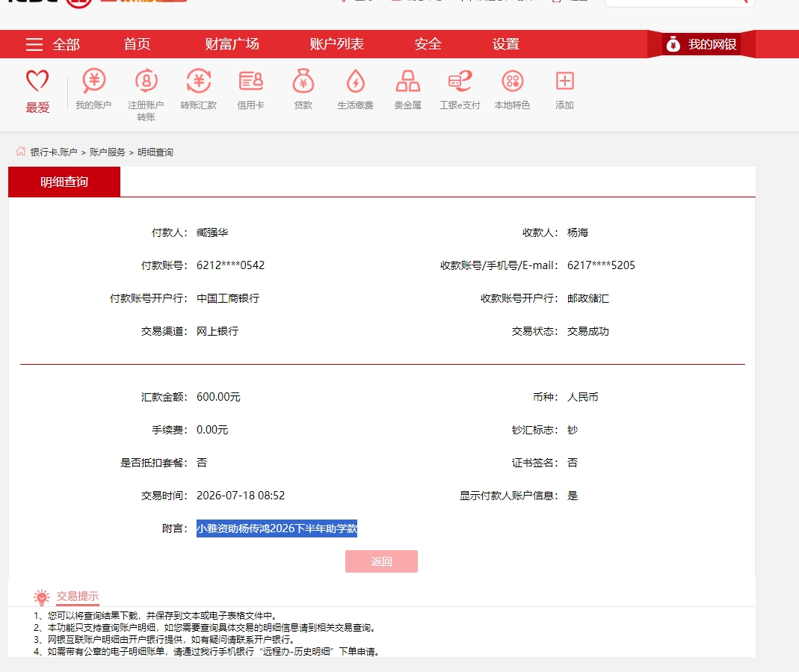
Task: Open 我的账户 icon
Action: point(93,81)
